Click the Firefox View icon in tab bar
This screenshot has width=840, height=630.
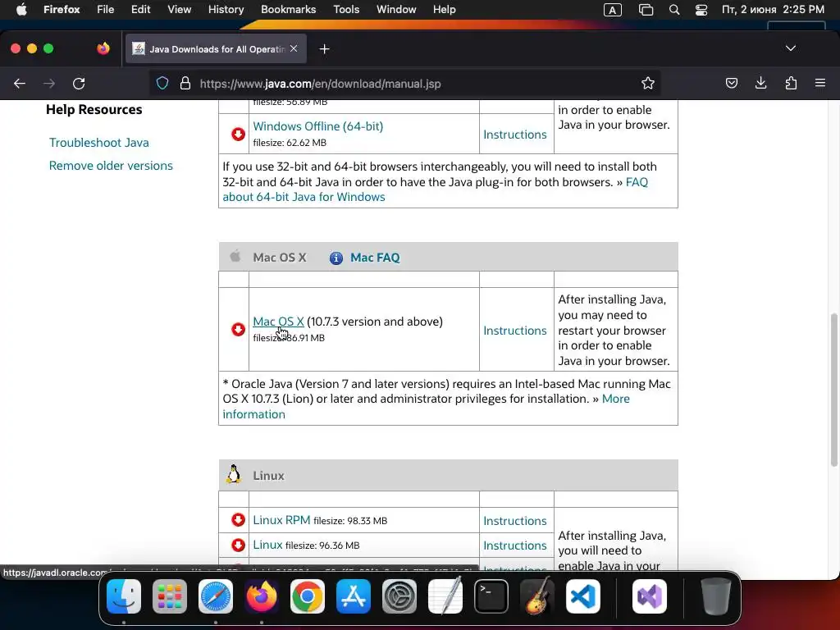pos(103,48)
